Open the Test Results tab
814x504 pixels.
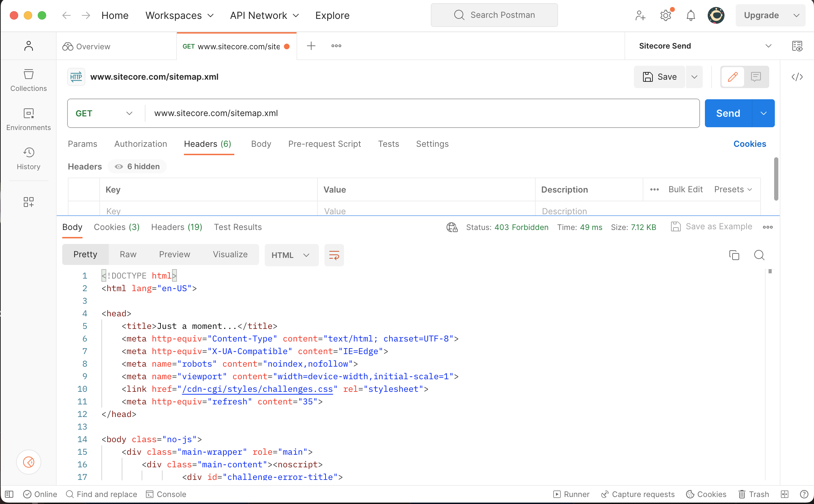[x=238, y=227]
